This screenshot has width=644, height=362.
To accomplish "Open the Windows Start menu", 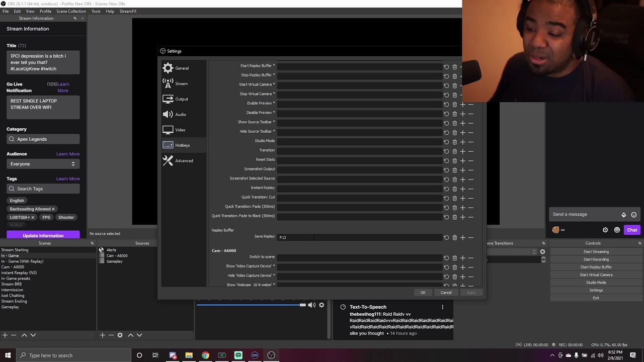I will click(8, 355).
